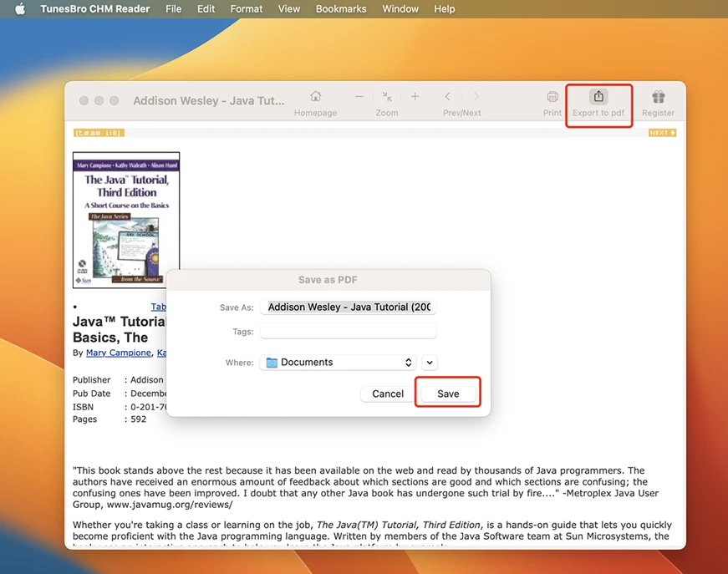Open the Bookmarks menu

coord(341,9)
